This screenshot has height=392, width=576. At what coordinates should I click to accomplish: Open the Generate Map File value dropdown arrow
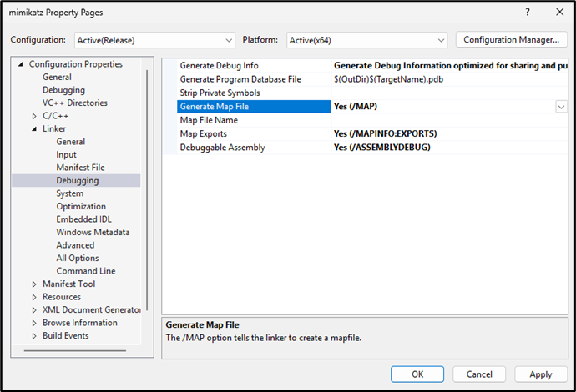[561, 107]
